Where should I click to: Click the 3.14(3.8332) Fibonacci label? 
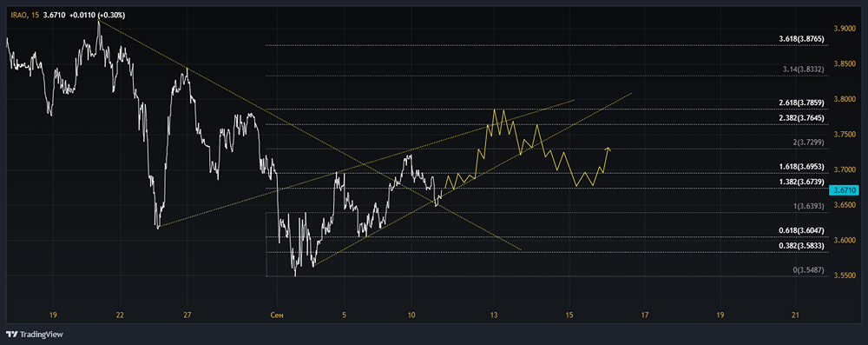(804, 70)
